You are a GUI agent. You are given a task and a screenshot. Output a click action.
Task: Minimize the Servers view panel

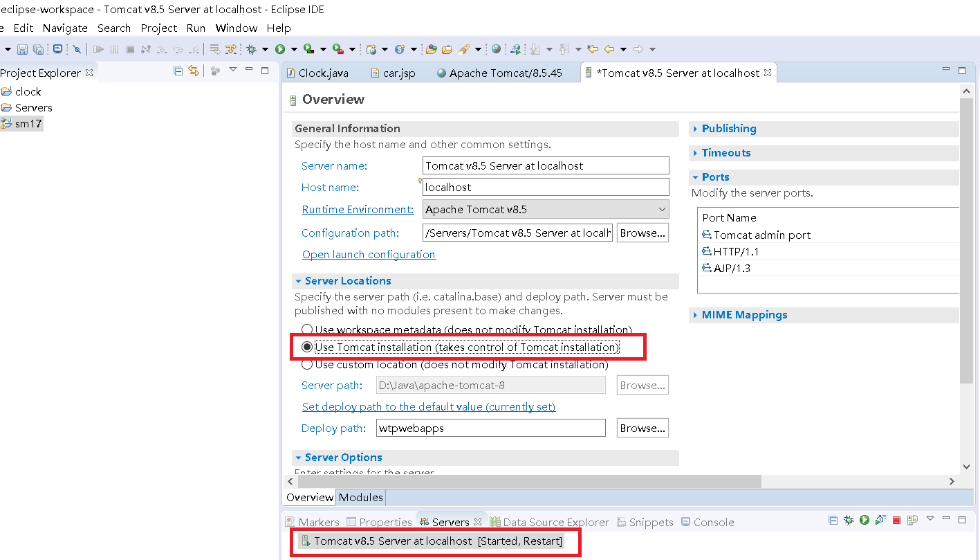[946, 518]
